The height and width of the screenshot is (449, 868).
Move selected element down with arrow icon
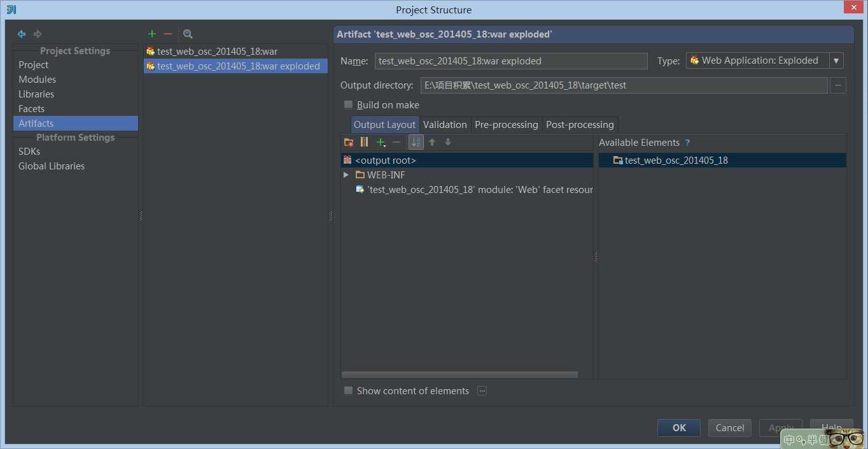(448, 142)
